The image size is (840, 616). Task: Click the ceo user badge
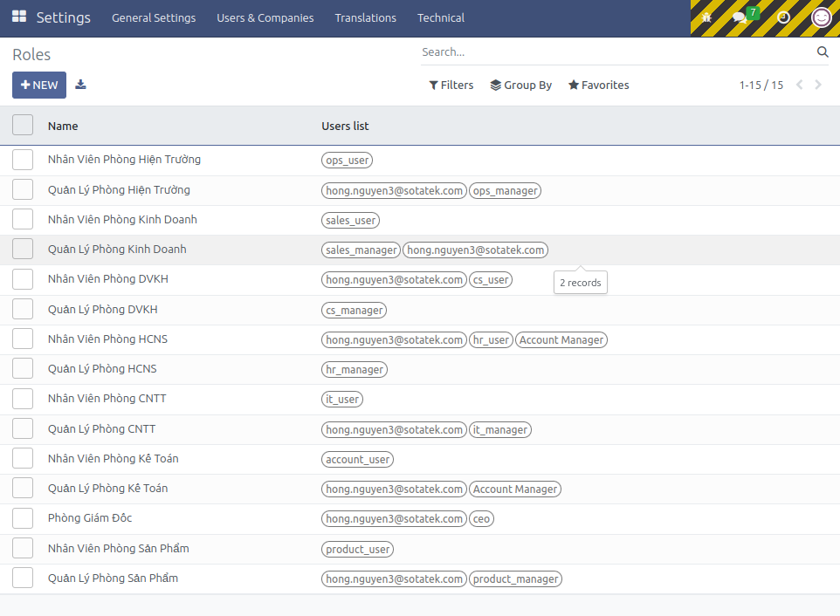click(x=481, y=518)
